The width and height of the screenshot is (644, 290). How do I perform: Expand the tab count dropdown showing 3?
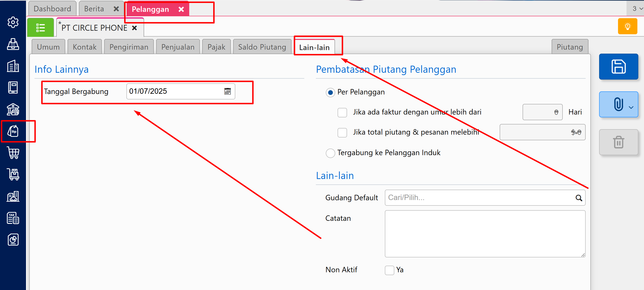pos(637,9)
